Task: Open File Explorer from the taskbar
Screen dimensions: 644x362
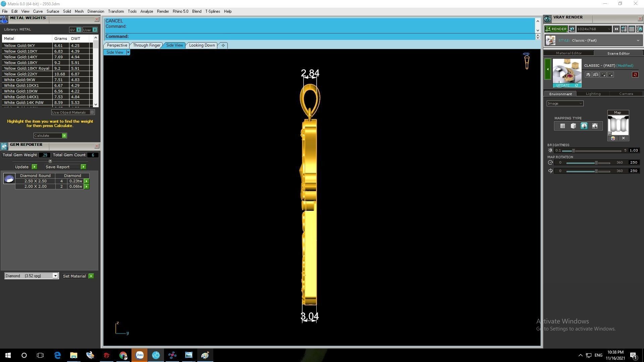Action: [x=73, y=355]
